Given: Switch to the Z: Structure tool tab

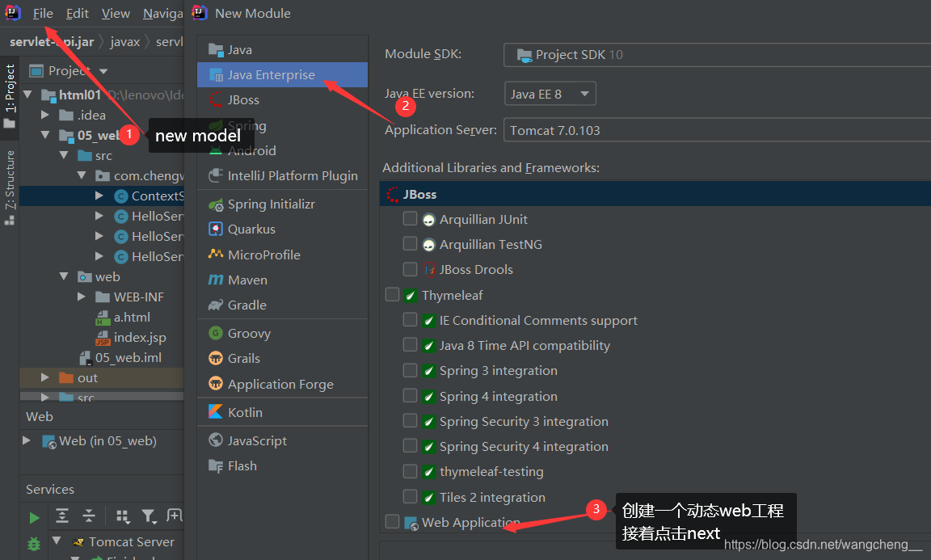Looking at the screenshot, I should (10, 187).
